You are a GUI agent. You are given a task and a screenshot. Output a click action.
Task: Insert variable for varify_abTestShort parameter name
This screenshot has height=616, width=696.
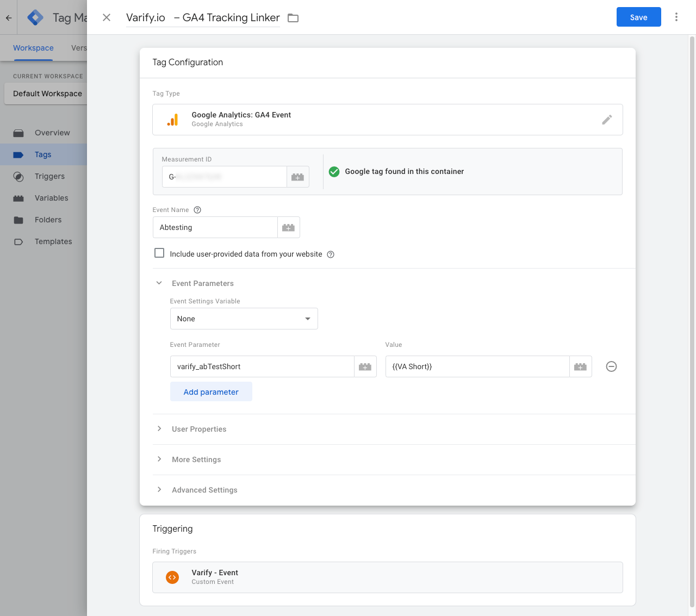click(365, 366)
